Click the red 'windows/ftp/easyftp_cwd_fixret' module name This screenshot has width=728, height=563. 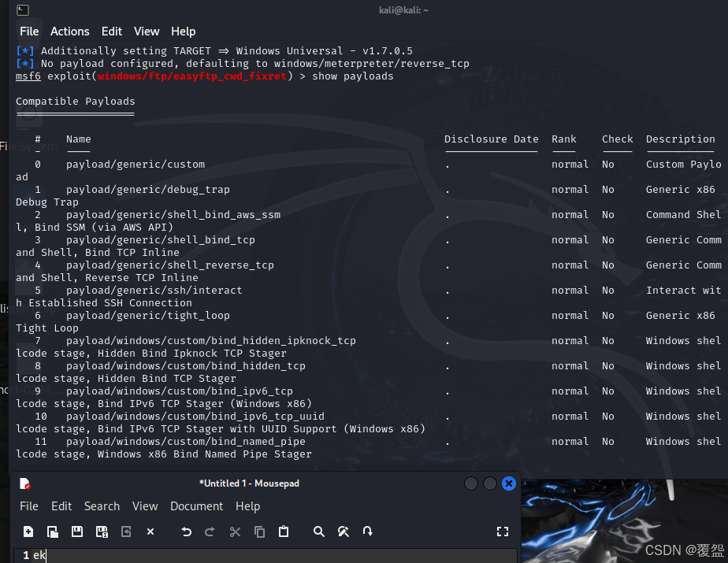click(x=191, y=76)
